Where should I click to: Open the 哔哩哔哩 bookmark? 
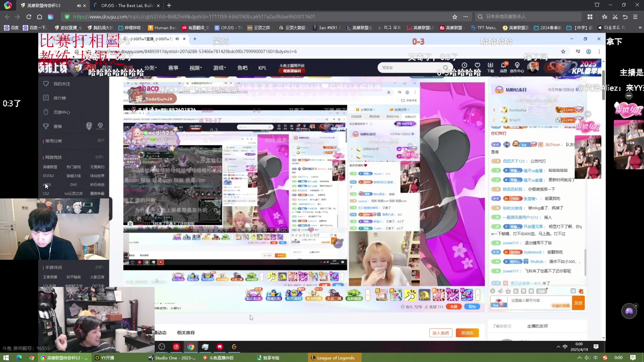point(130,28)
